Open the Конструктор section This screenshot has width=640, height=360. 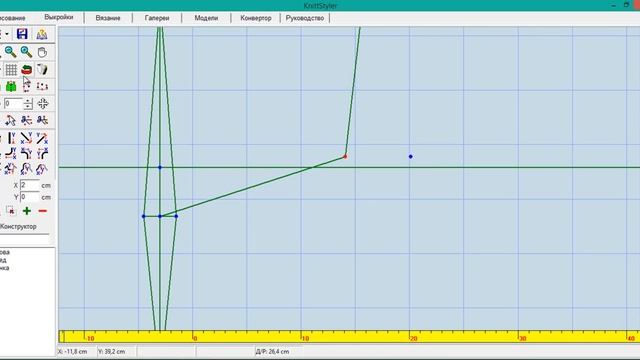point(18,227)
